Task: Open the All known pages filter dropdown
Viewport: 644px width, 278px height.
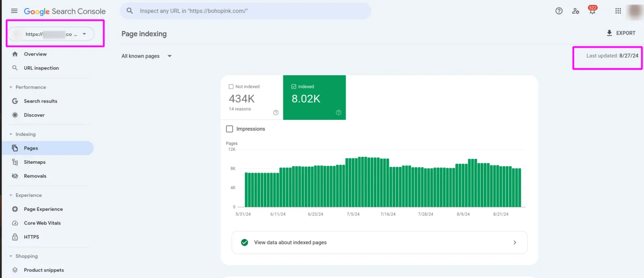Action: coord(147,56)
